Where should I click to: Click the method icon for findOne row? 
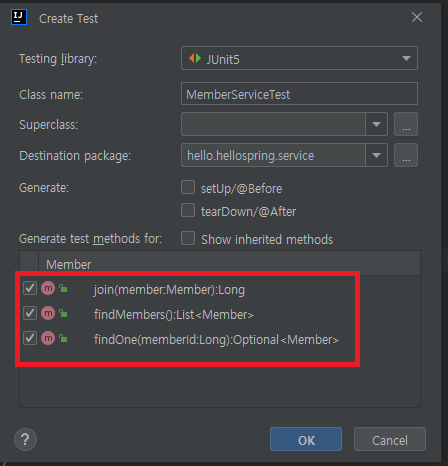tap(48, 338)
